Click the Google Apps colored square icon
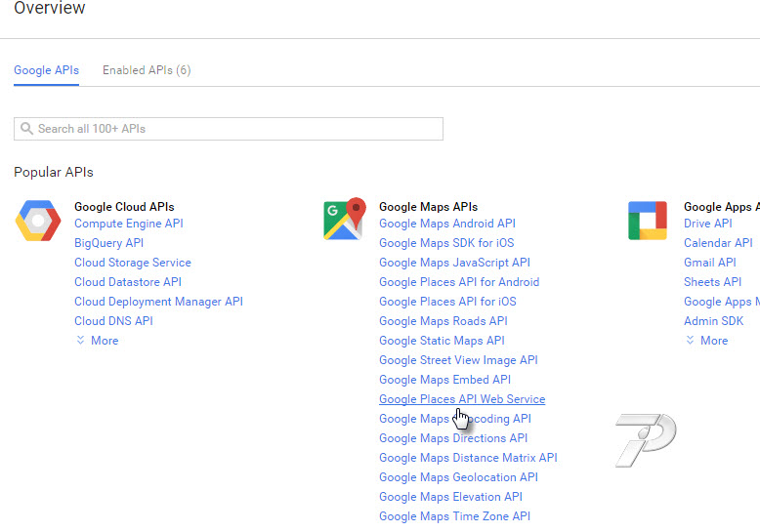The width and height of the screenshot is (760, 532). pyautogui.click(x=647, y=221)
